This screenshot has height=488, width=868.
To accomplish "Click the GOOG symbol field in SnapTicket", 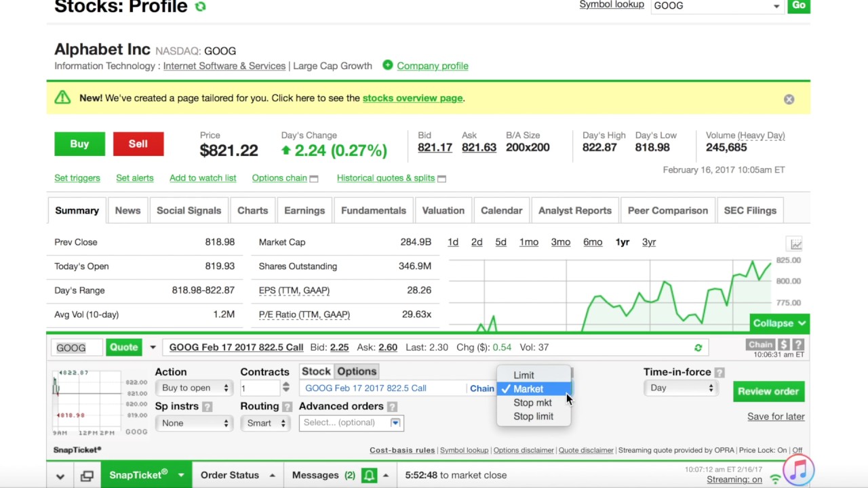I will [77, 348].
